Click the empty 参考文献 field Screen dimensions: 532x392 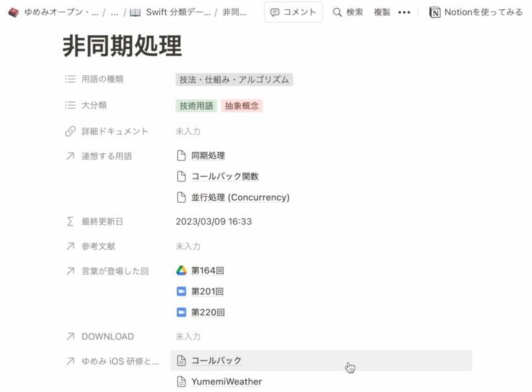(x=188, y=246)
